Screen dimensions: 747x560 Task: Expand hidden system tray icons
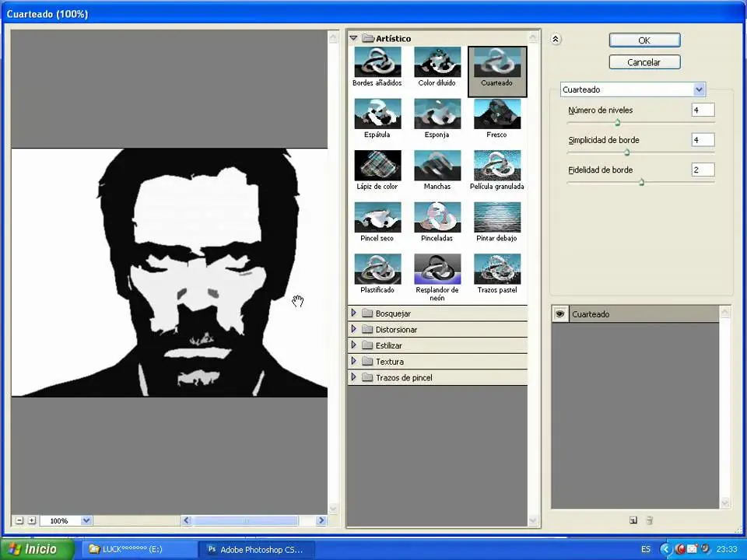coord(665,549)
